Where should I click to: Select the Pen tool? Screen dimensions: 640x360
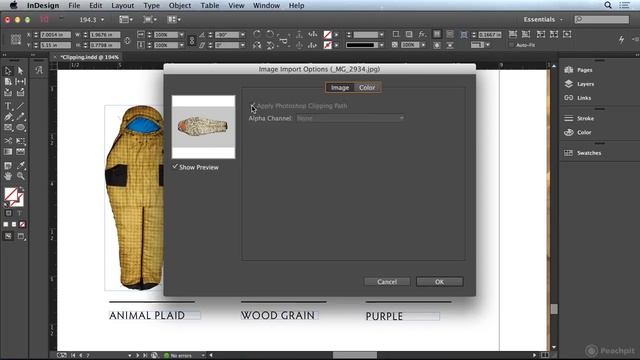pos(8,117)
